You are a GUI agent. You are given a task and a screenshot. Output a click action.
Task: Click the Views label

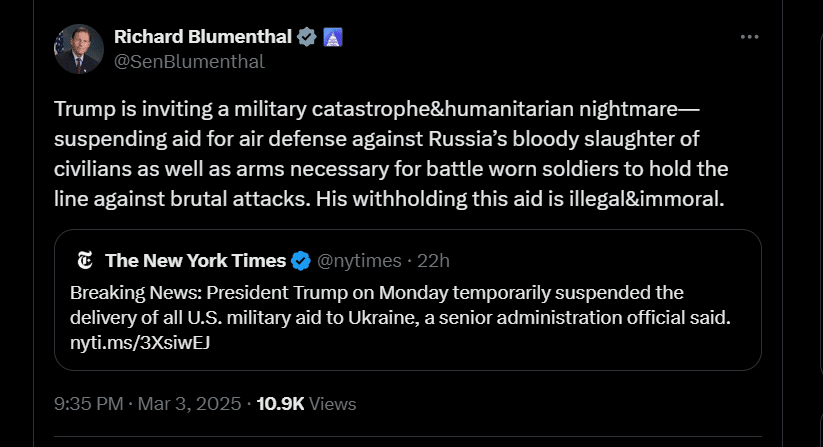coord(333,404)
